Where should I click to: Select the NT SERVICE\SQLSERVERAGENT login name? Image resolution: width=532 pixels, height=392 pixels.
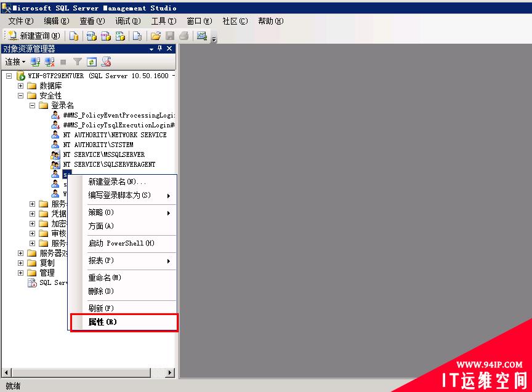109,164
